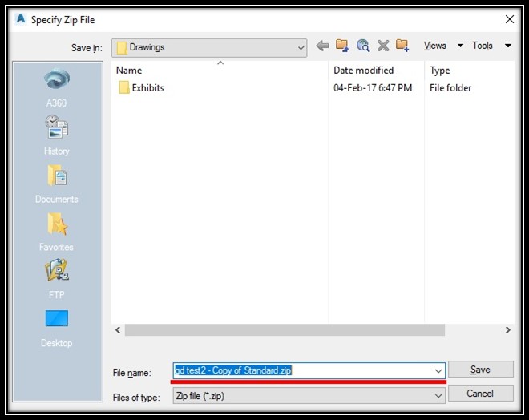Open the Files of type dropdown

click(x=309, y=395)
